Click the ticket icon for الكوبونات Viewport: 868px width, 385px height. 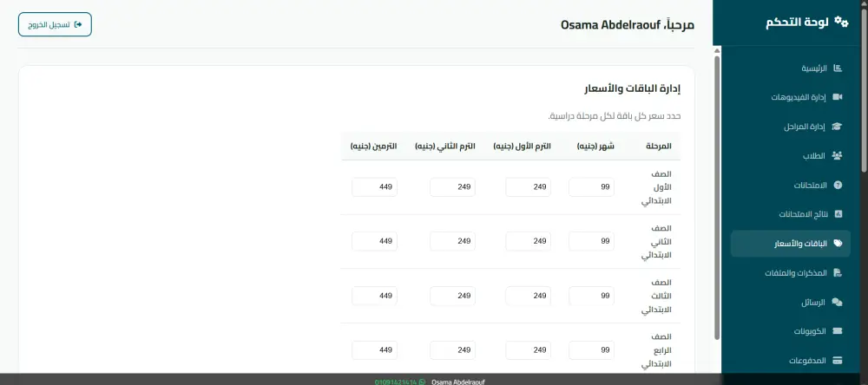click(838, 331)
